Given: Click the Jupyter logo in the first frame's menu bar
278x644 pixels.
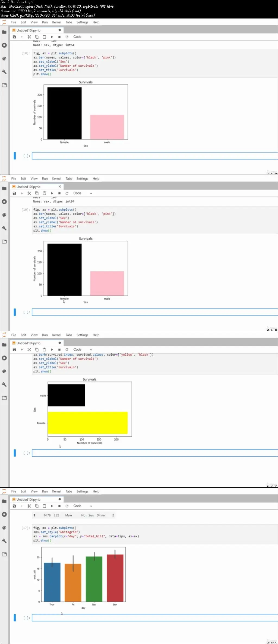Looking at the screenshot, I should tap(4, 22).
